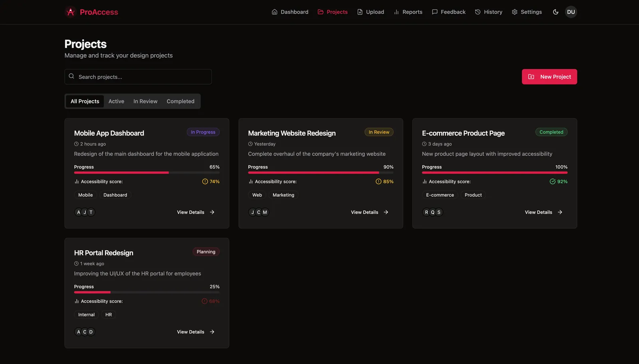
Task: Click the HR Portal Redesign progress bar
Action: (147, 293)
